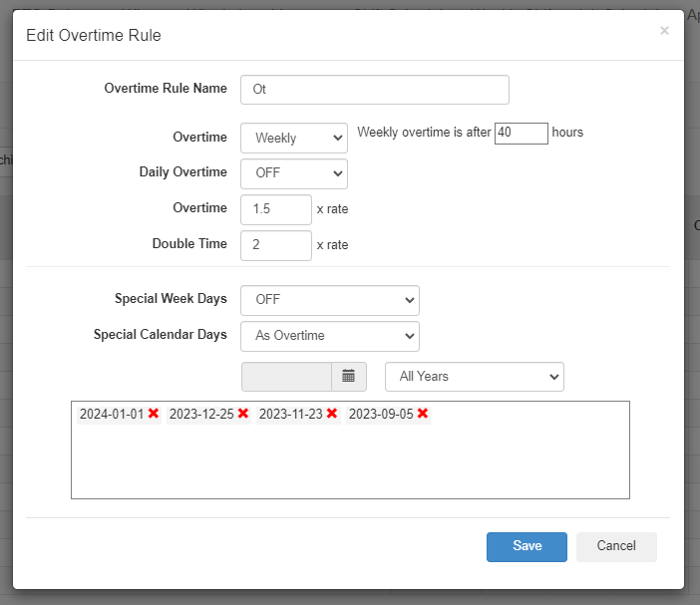This screenshot has height=605, width=700.
Task: Expand the Daily Overtime dropdown
Action: (293, 173)
